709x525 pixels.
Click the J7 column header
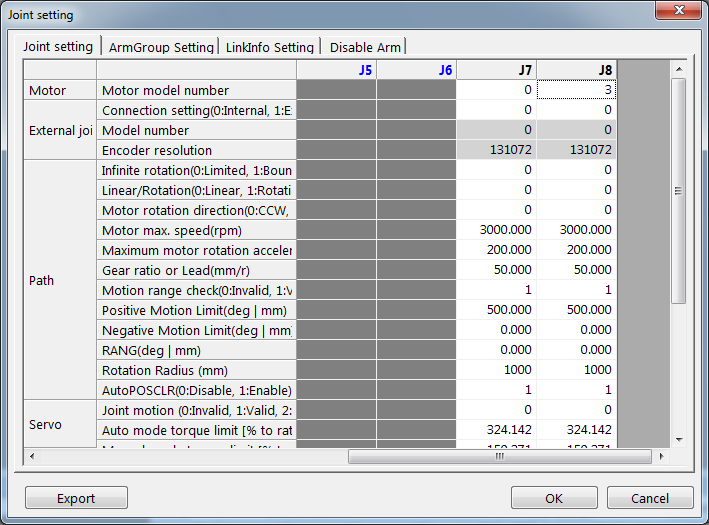pos(496,70)
